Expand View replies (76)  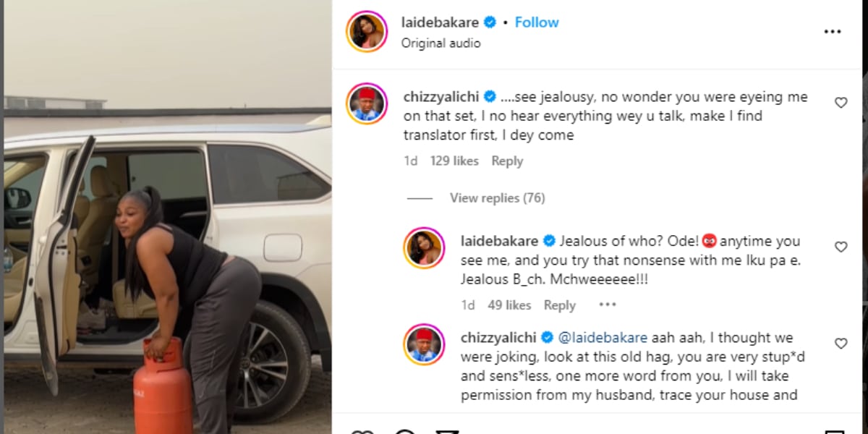click(x=497, y=198)
